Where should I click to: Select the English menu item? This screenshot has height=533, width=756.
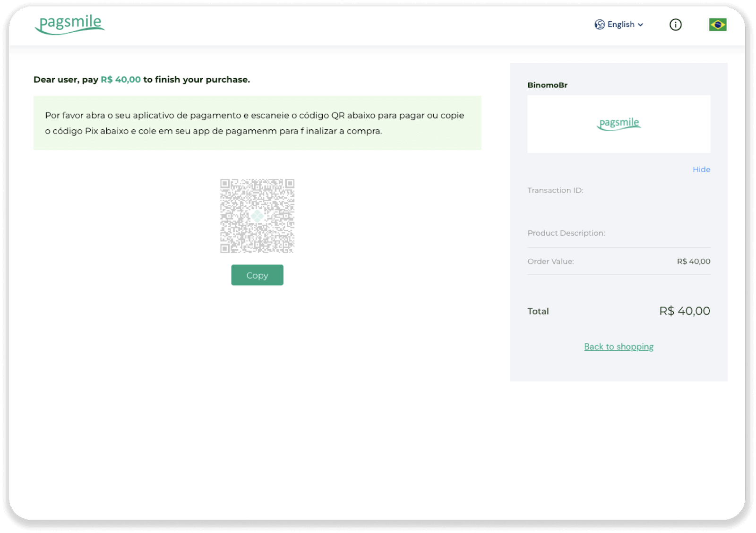[620, 25]
